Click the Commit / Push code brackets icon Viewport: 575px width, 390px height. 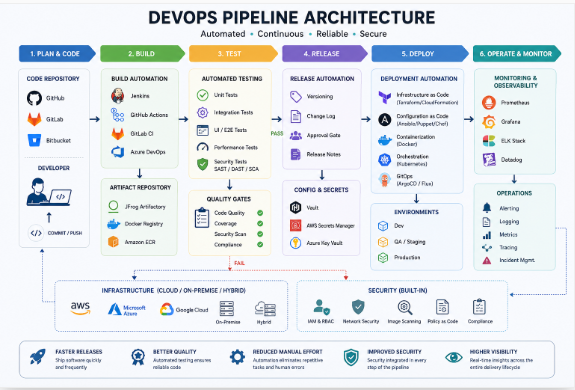[x=36, y=233]
